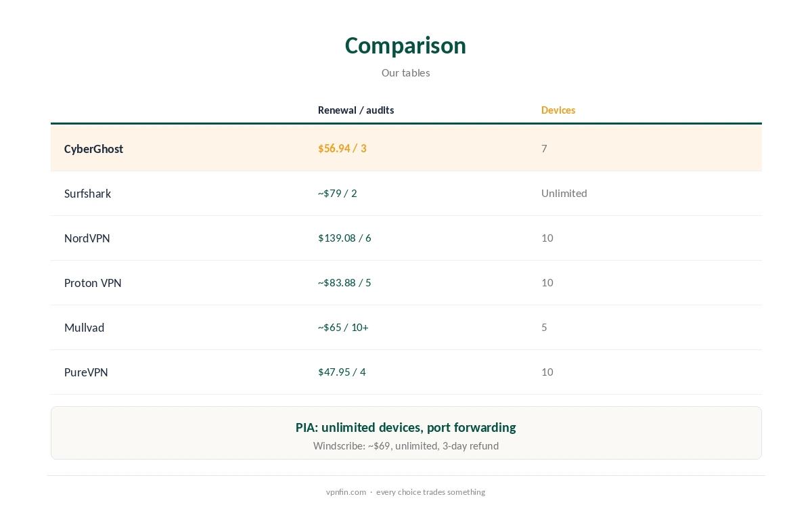
Task: Click the 'Our tables' subtitle
Action: coord(405,72)
